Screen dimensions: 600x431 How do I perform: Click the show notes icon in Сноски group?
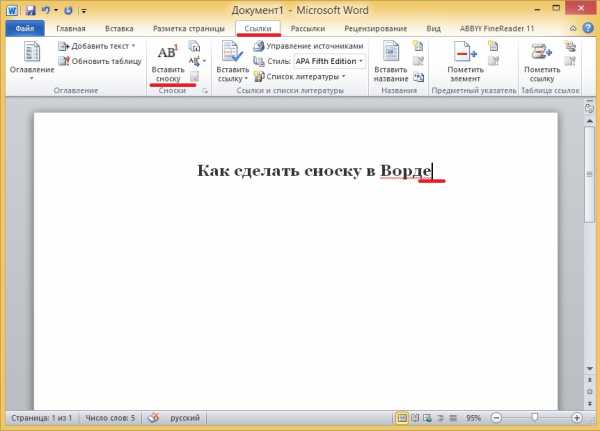click(195, 76)
